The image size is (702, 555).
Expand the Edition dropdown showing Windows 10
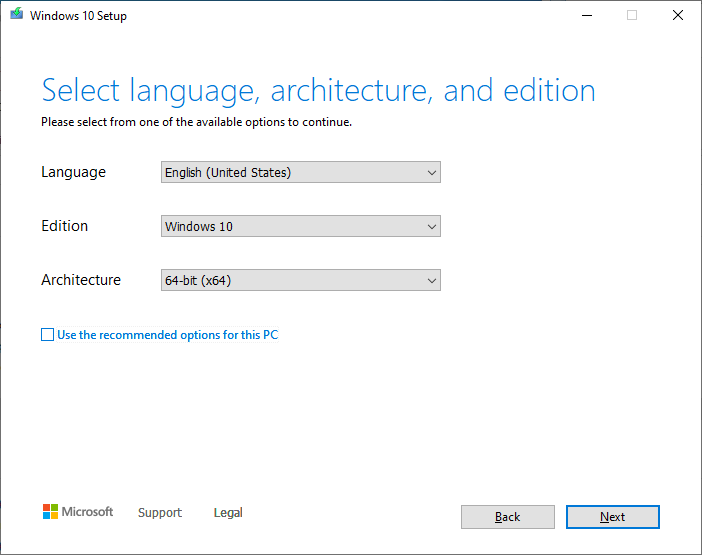301,227
